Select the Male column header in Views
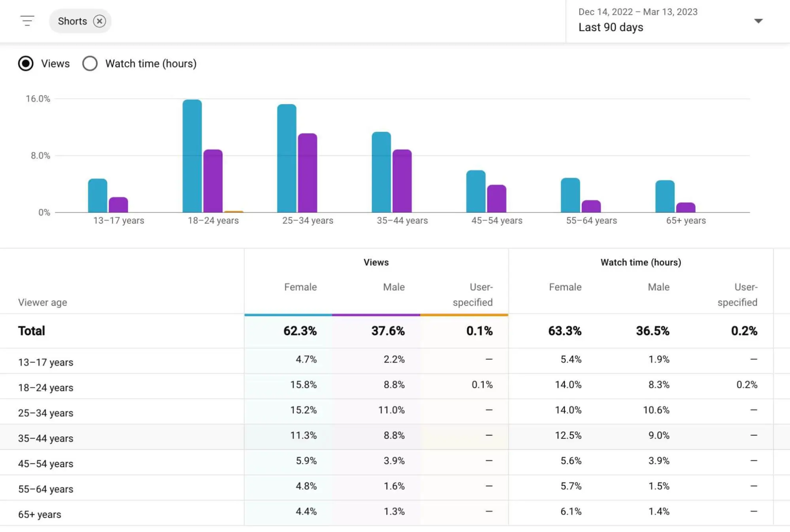This screenshot has width=790, height=532. 392,288
